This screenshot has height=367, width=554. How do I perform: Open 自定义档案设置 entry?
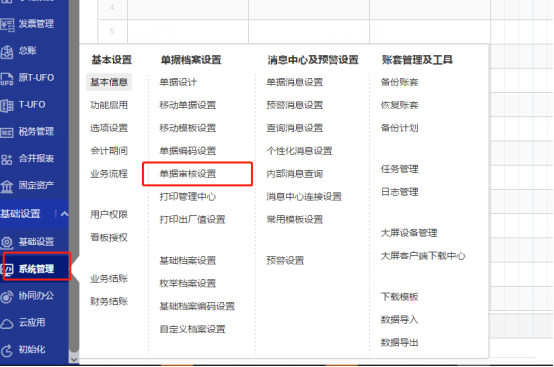pos(192,329)
